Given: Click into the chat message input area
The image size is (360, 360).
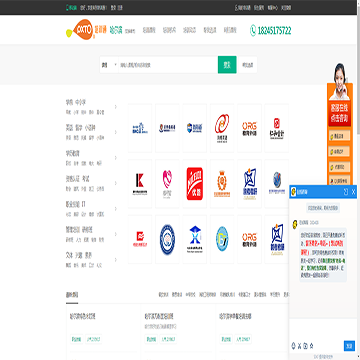Looking at the screenshot, I should pyautogui.click(x=323, y=330).
